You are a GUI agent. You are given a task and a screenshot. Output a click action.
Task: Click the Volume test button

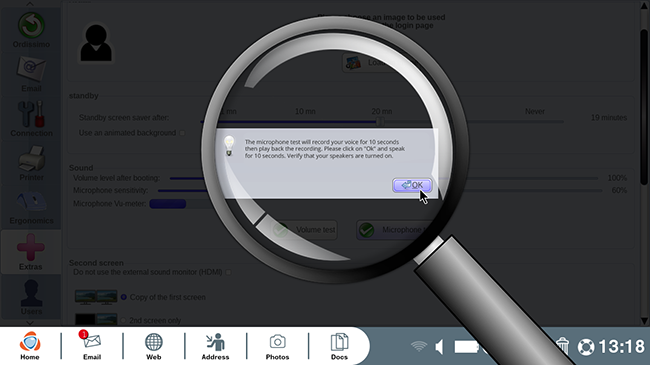coord(304,230)
